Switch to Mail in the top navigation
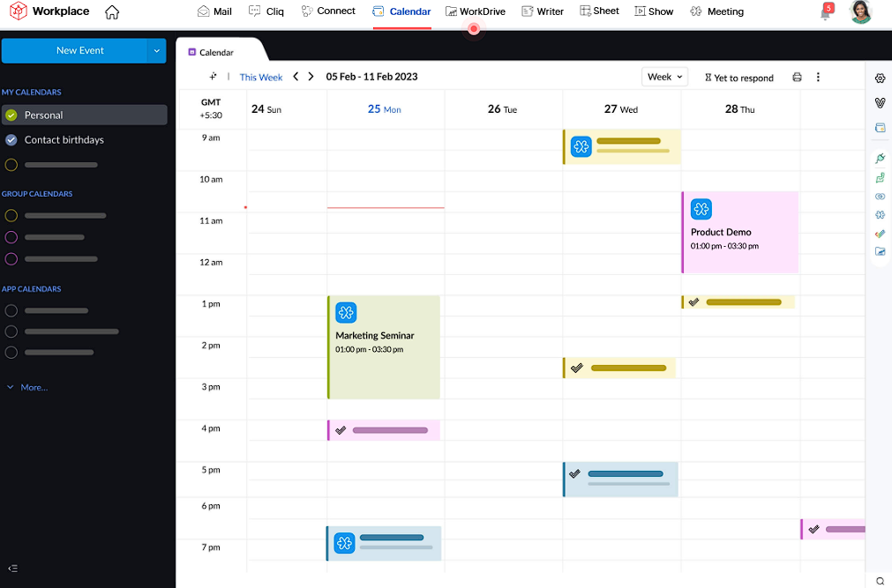This screenshot has width=892, height=588. pos(214,11)
